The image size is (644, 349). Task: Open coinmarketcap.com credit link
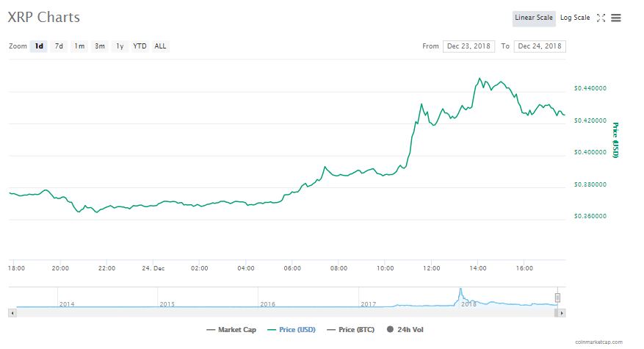[x=598, y=342]
